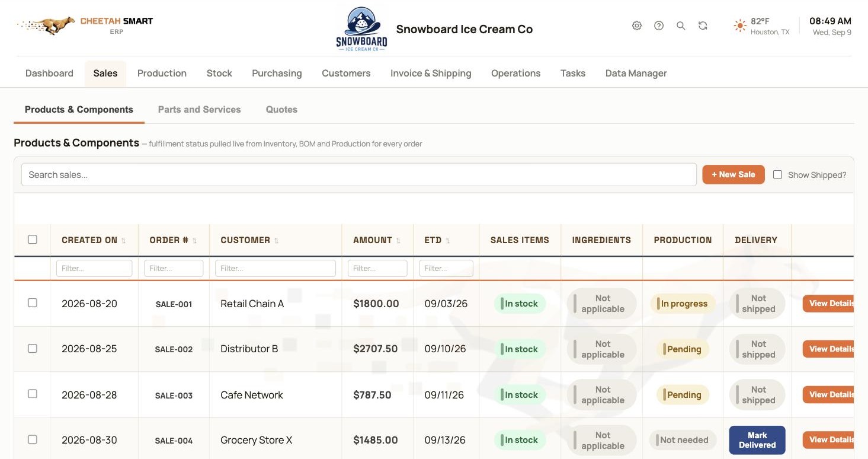This screenshot has width=868, height=459.
Task: Select the SALE-003 row checkbox
Action: pyautogui.click(x=33, y=394)
